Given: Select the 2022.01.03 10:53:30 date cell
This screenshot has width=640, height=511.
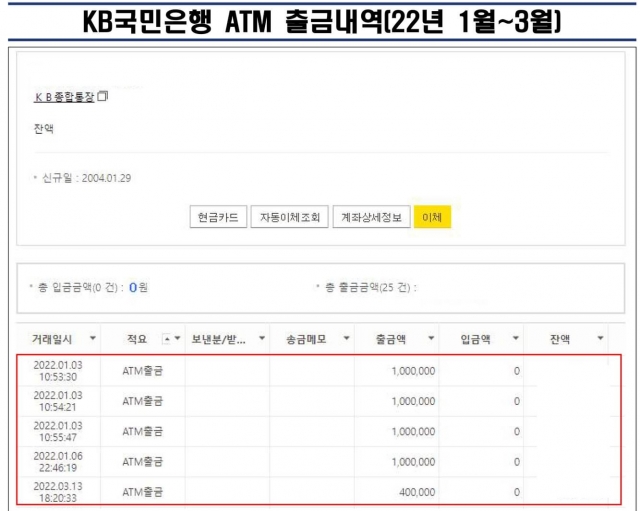Looking at the screenshot, I should (58, 371).
